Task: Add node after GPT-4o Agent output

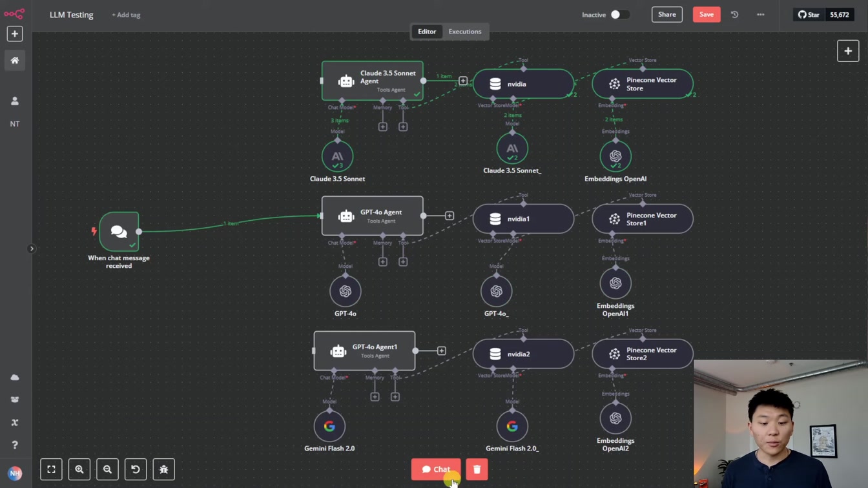Action: coord(449,216)
